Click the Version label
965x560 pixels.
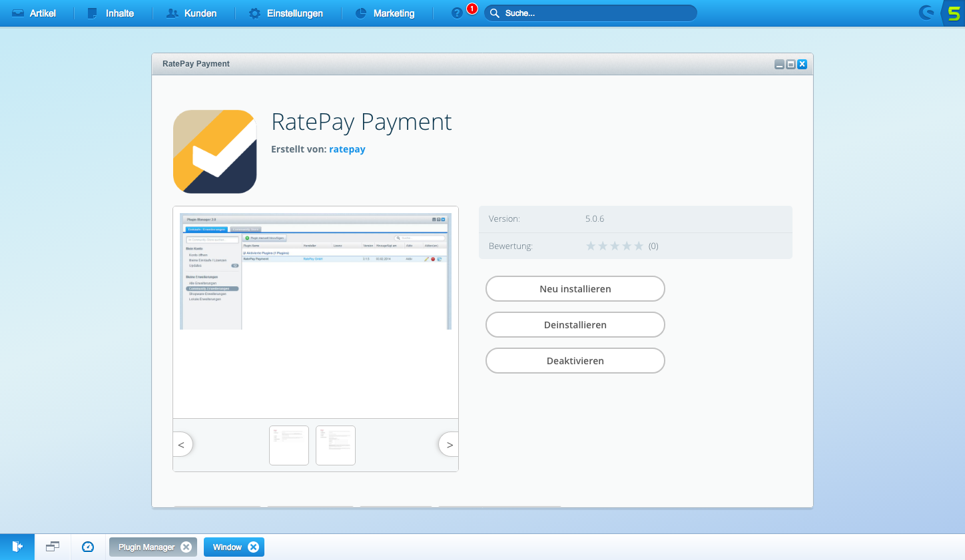(504, 218)
